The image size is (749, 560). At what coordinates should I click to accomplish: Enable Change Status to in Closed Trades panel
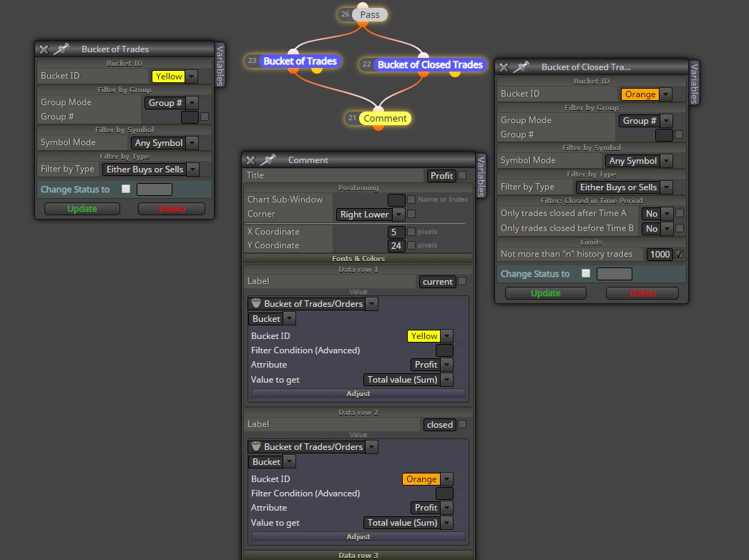pyautogui.click(x=586, y=273)
